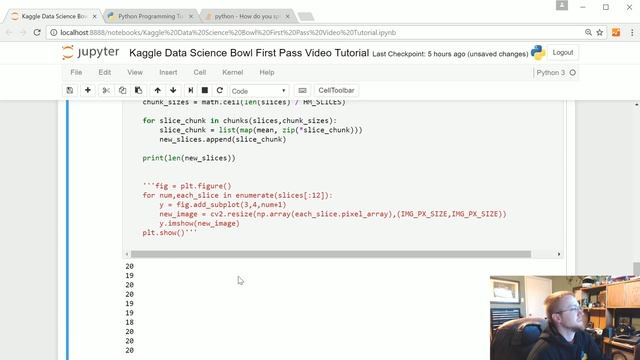The height and width of the screenshot is (360, 640).
Task: Click the Jupyter logo
Action: pyautogui.click(x=91, y=53)
